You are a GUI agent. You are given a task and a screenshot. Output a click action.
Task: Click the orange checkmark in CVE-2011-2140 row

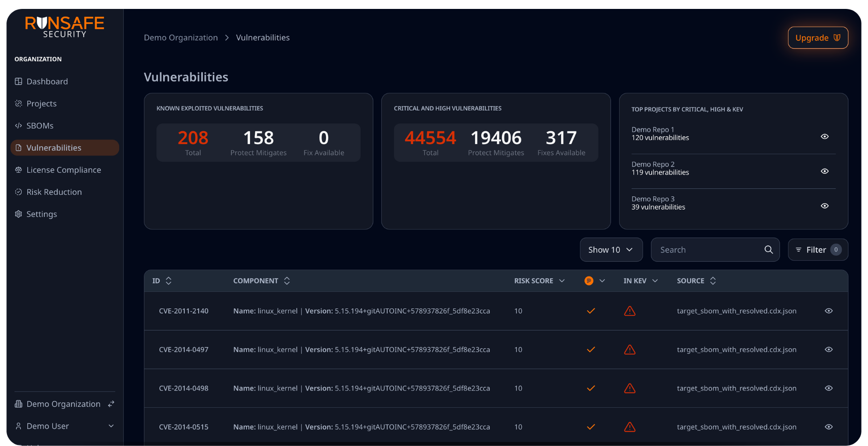(591, 311)
